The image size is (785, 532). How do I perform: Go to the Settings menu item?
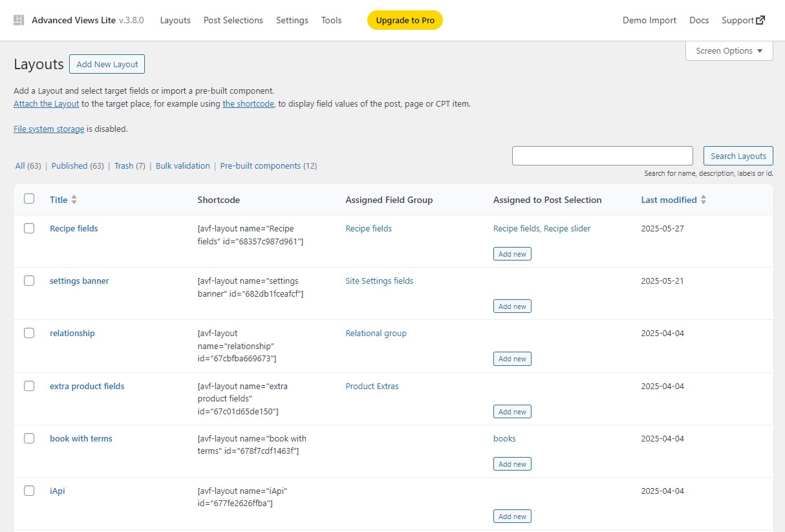pos(292,20)
